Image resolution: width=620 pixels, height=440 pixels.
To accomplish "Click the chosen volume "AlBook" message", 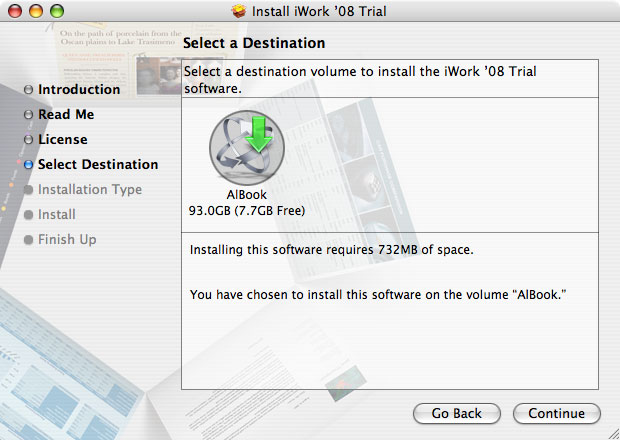I will pos(378,295).
